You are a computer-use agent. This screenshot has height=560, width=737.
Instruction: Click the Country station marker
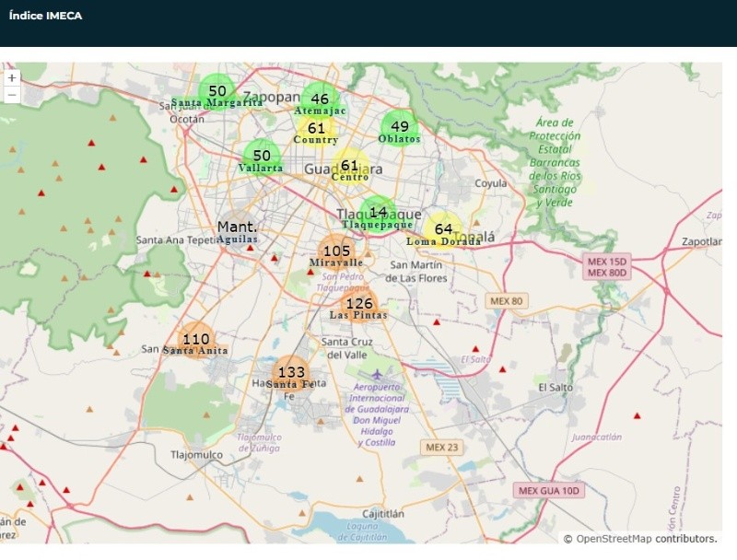click(x=316, y=129)
